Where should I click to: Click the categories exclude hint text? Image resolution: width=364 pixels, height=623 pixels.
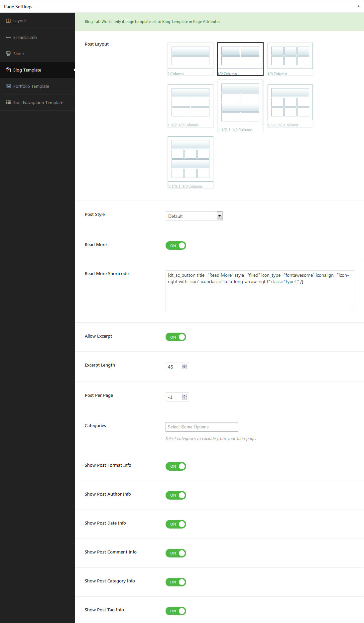[x=211, y=438]
